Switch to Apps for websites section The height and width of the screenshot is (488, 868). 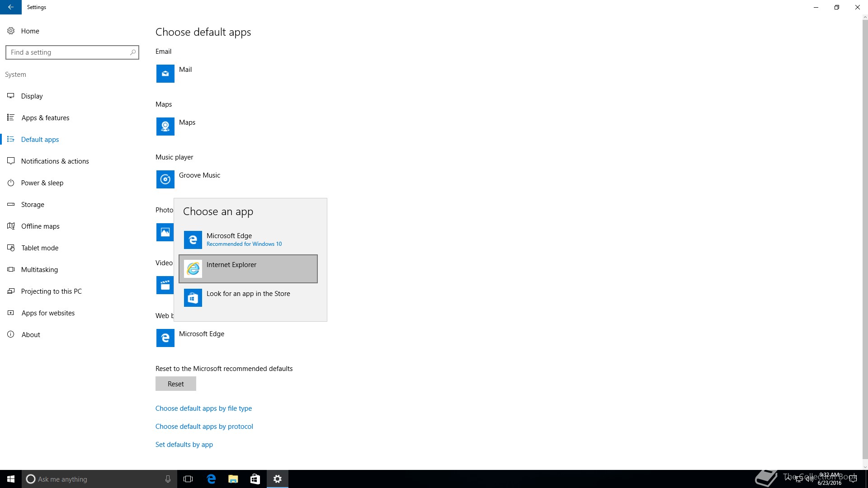pyautogui.click(x=48, y=313)
